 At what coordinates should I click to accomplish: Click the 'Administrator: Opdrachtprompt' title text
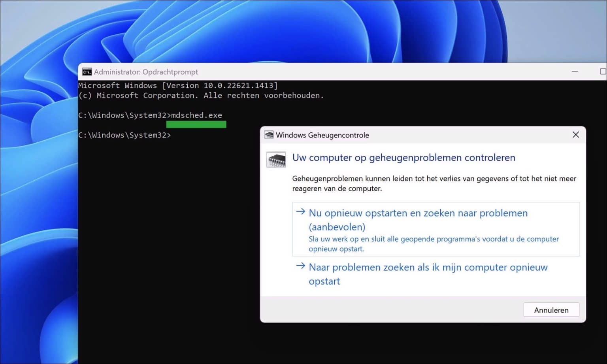pyautogui.click(x=146, y=72)
